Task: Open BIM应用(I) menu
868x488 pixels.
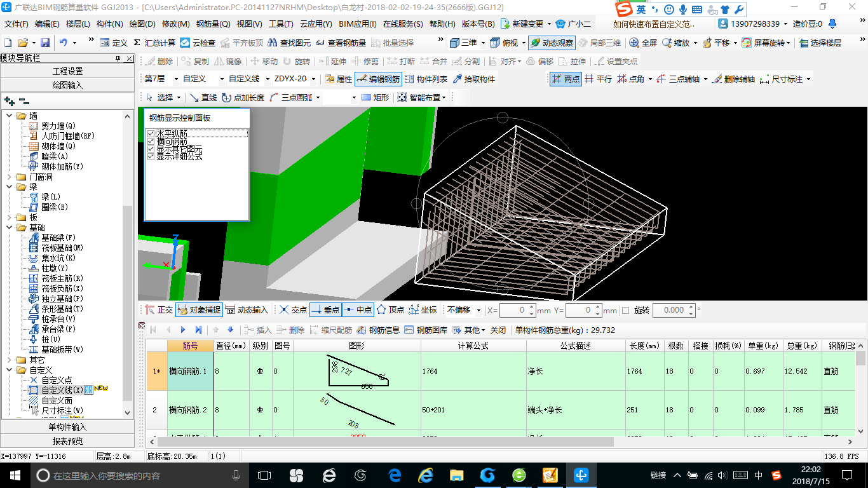Action: tap(357, 24)
